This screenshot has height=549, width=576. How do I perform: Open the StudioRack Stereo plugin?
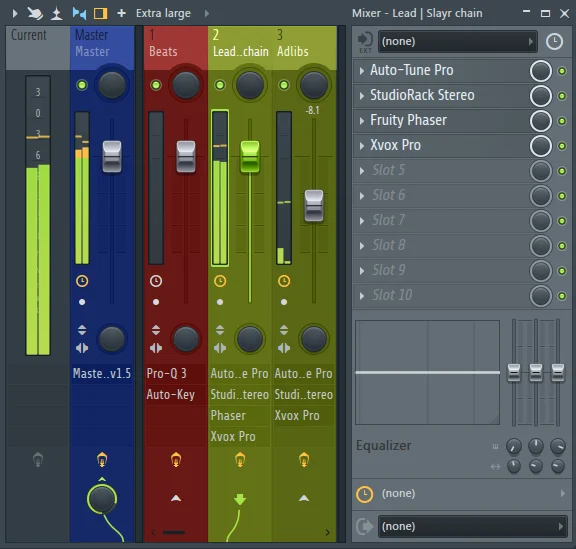click(422, 95)
